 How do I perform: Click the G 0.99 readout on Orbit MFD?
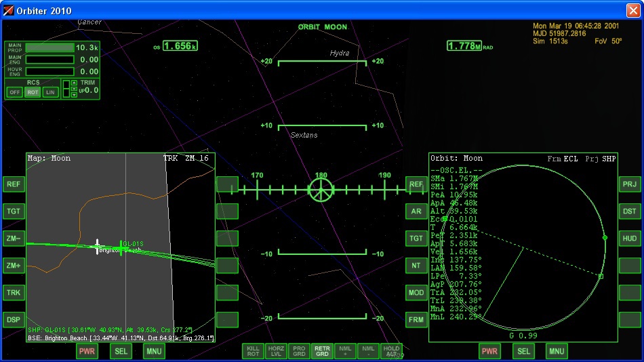pos(523,336)
